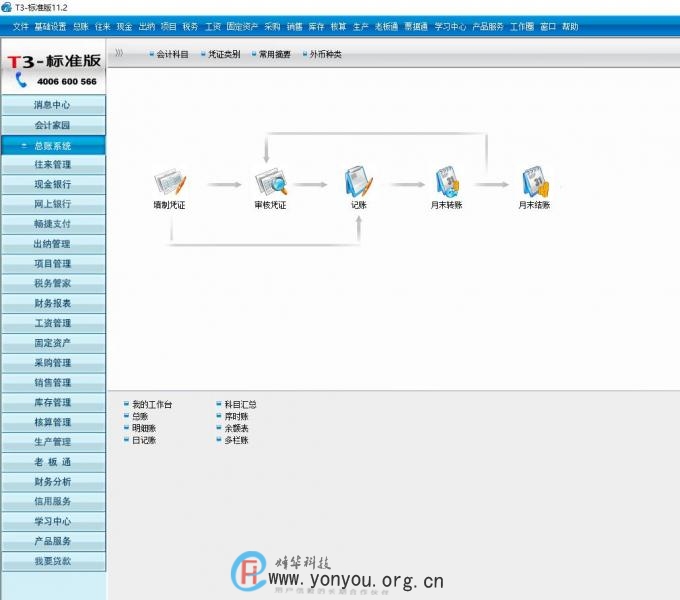
Task: Select 财务报表 in the sidebar
Action: 53,303
